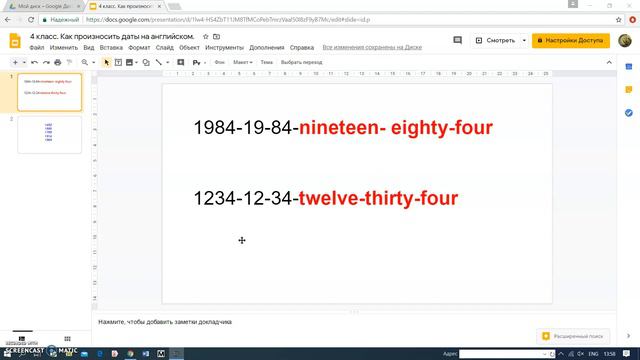Viewport: 640px width, 360px height.
Task: Open the image source dropdown arrow
Action: click(x=136, y=62)
